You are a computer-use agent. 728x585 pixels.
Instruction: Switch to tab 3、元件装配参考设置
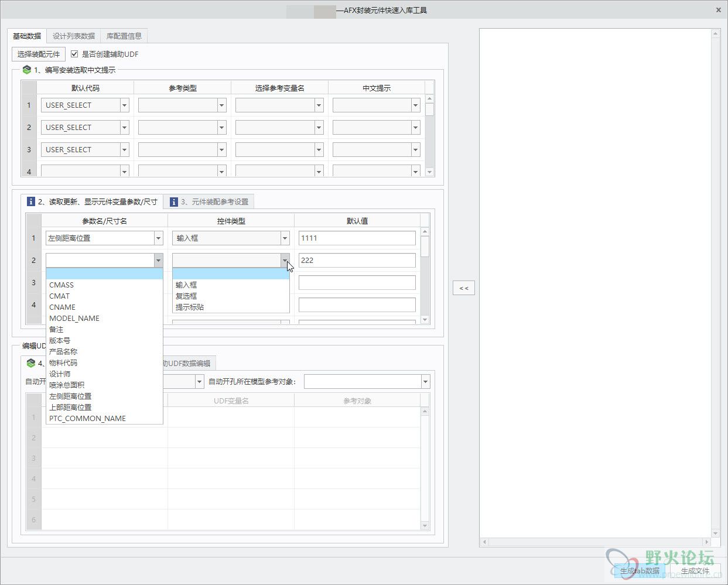(209, 201)
